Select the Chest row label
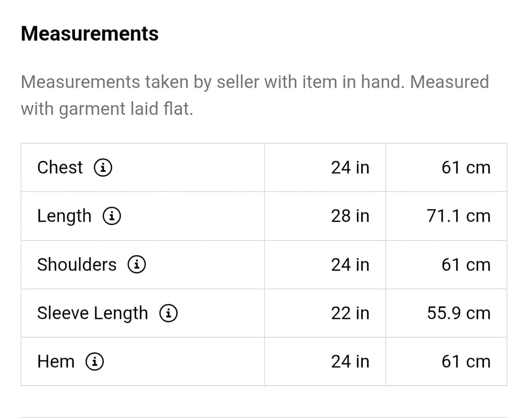Screen dimensions: 528x420 (60, 168)
